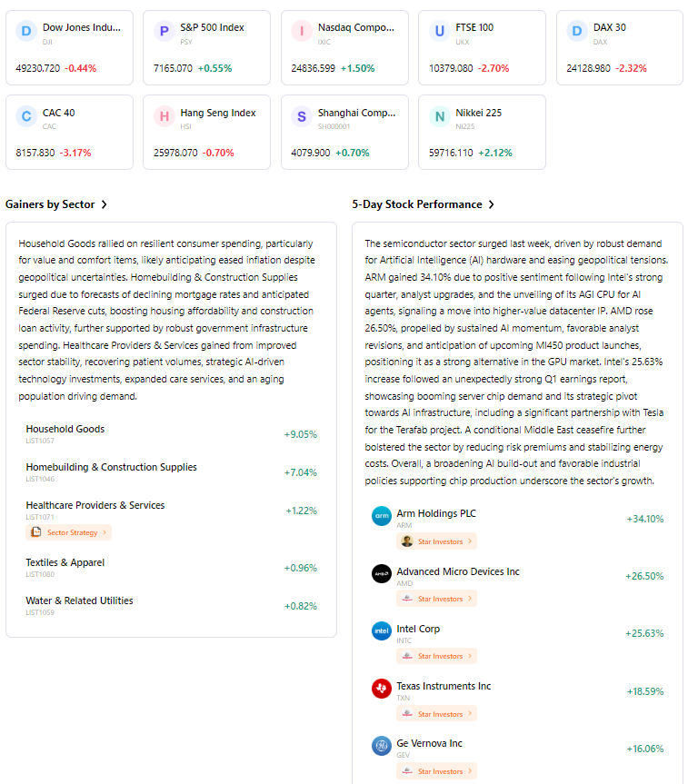Screen dimensions: 698x784
Task: Select the FTSE 100 index card
Action: tap(482, 46)
